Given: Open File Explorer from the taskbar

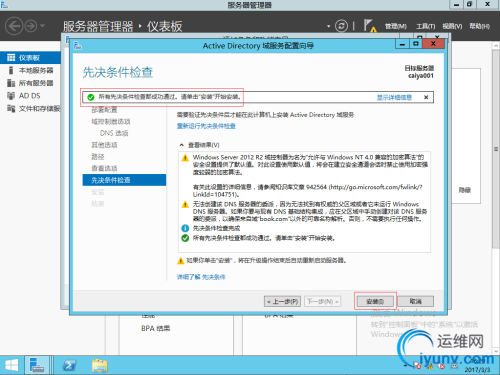Looking at the screenshot, I should click(100, 366).
